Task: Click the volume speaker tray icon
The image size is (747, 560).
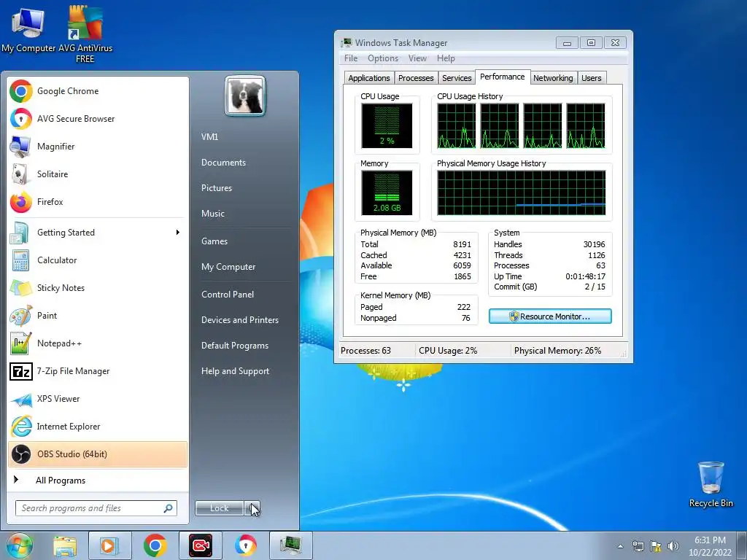Action: (x=673, y=546)
